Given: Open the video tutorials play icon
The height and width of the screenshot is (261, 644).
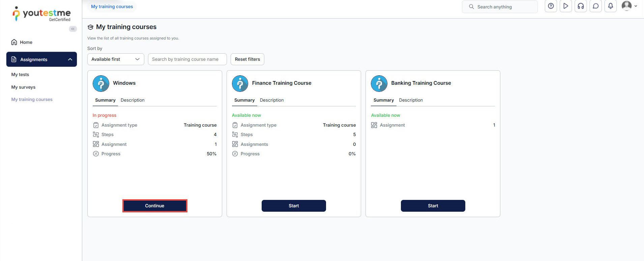Looking at the screenshot, I should pyautogui.click(x=565, y=6).
